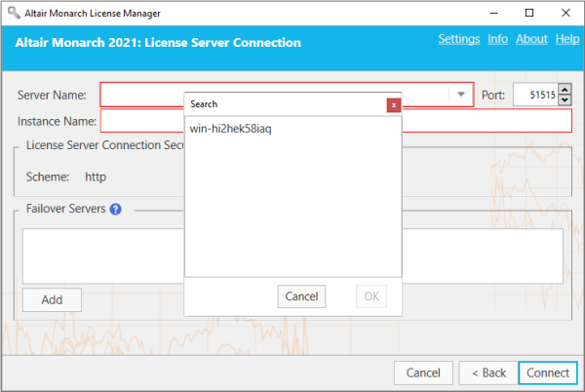Screen dimensions: 585x392
Task: Select win-hi2hek58iaq from search results
Action: point(230,130)
